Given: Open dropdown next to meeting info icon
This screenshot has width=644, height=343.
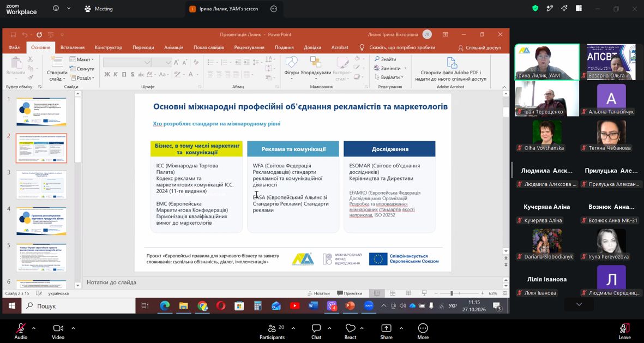Looking at the screenshot, I should pos(69,9).
